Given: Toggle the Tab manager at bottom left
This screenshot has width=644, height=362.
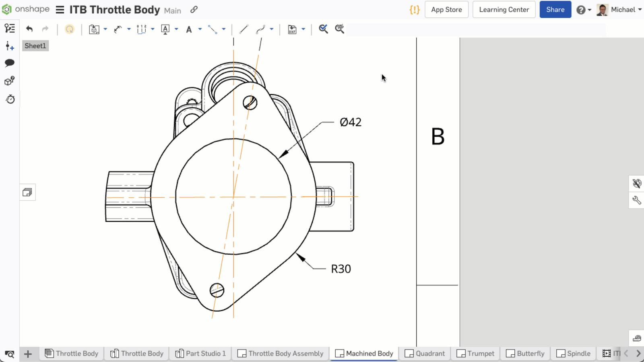Looking at the screenshot, I should tap(10, 354).
